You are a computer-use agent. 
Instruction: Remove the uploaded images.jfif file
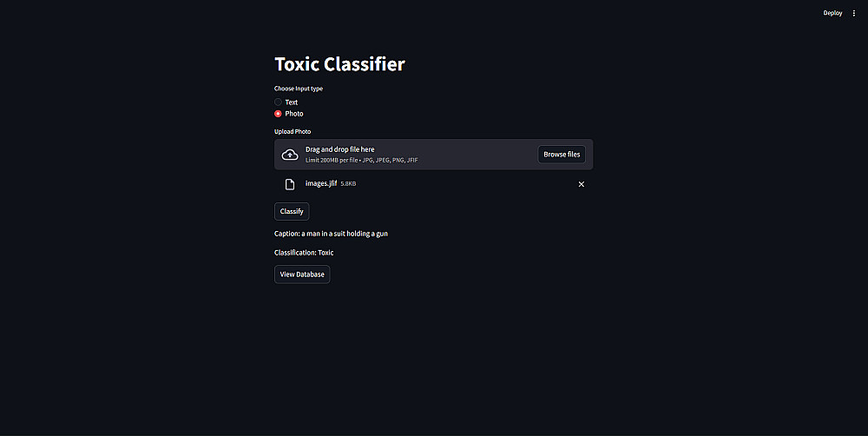point(582,184)
